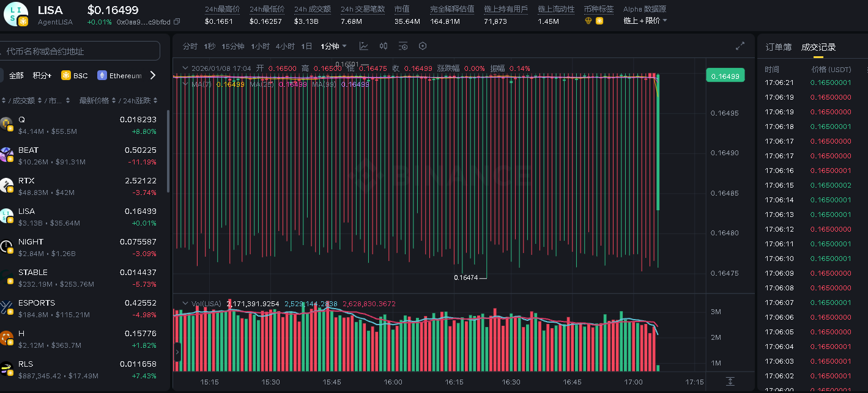Switch to the 订单簿 tab
Viewport: 868px width, 393px height.
click(x=778, y=47)
